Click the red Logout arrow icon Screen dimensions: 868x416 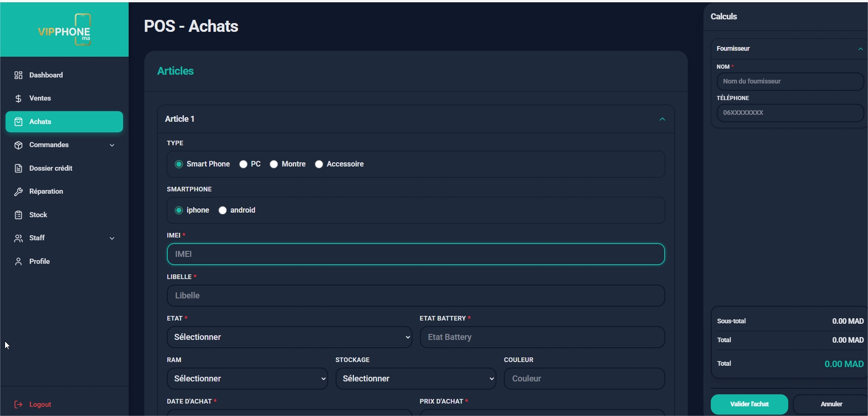(x=18, y=404)
